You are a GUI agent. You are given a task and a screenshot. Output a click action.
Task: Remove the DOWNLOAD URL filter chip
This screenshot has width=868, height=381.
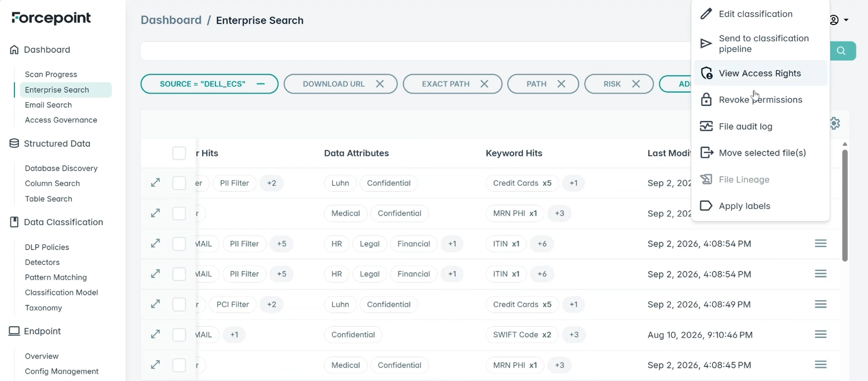[380, 84]
